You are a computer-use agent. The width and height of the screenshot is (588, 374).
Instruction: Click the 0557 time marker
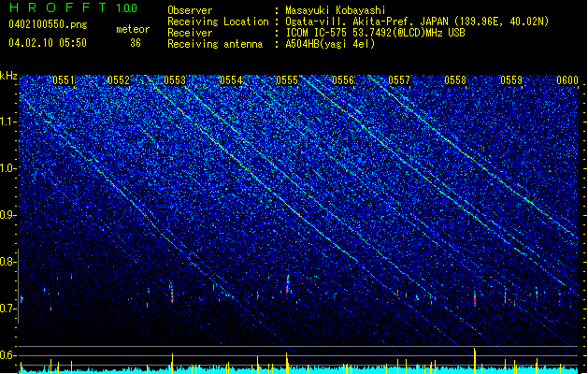(399, 80)
